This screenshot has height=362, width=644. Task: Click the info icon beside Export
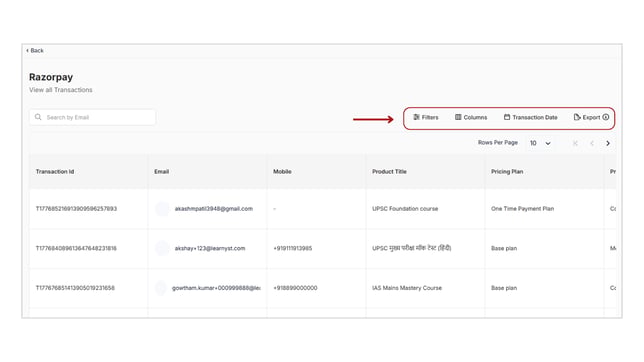point(606,117)
